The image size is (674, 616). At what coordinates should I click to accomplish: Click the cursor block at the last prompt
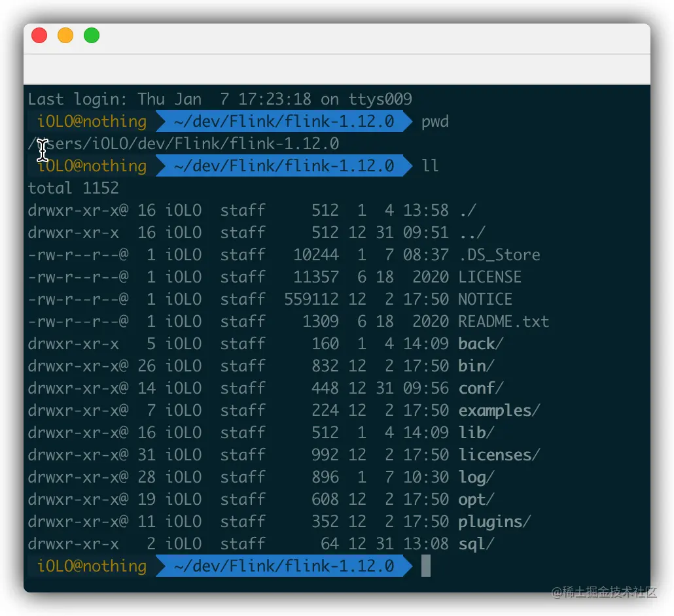tap(425, 566)
